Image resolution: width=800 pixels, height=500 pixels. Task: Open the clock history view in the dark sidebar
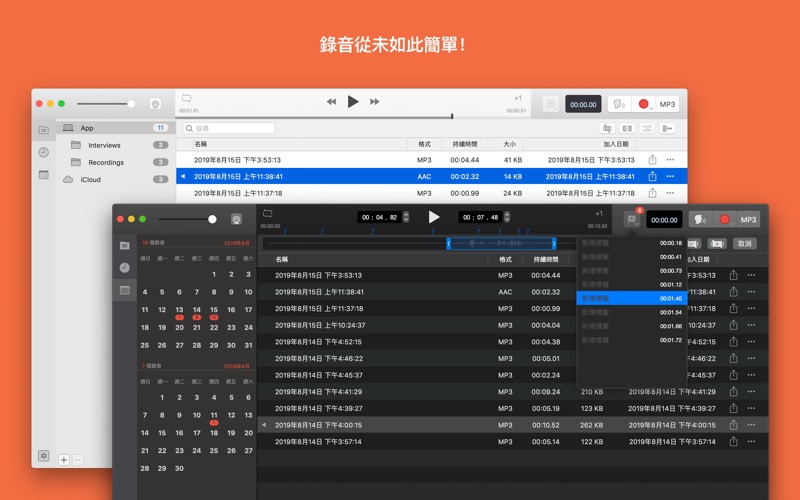pos(124,267)
